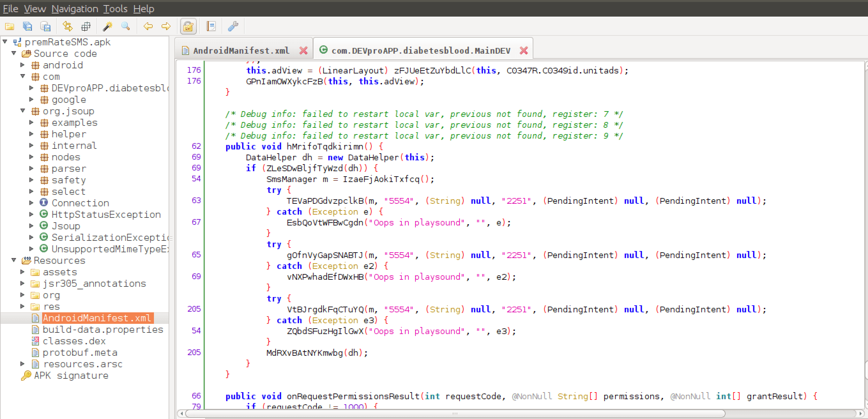868x419 pixels.
Task: Close the AndroidManifest.xml tab
Action: point(303,50)
